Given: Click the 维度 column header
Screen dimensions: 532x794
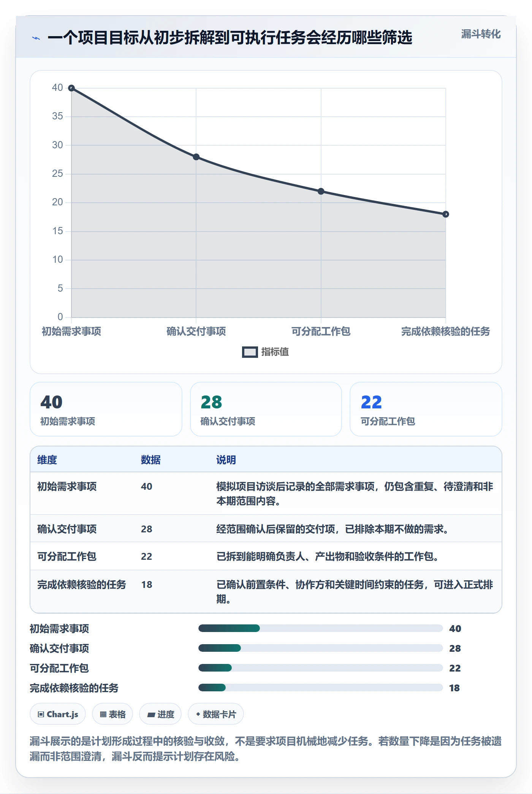Looking at the screenshot, I should pyautogui.click(x=47, y=460).
